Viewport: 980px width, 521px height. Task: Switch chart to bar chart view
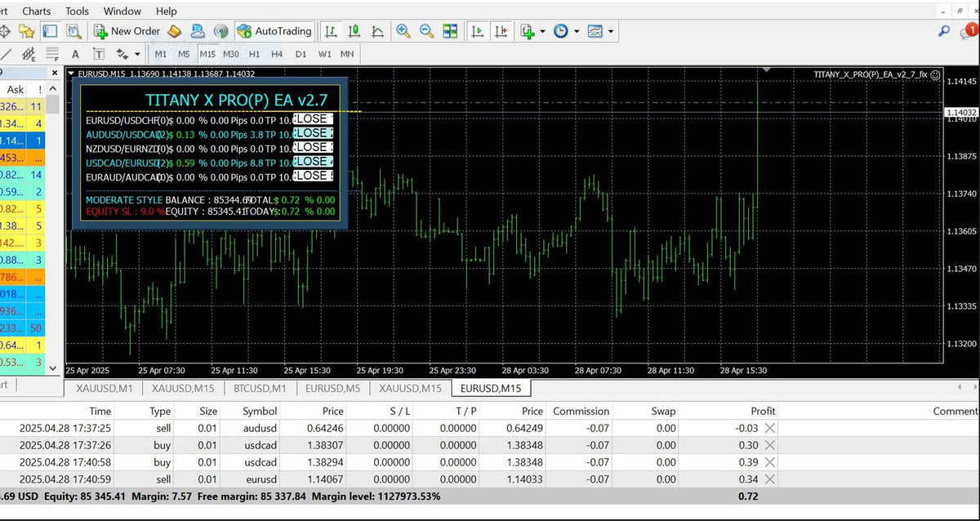pyautogui.click(x=331, y=31)
